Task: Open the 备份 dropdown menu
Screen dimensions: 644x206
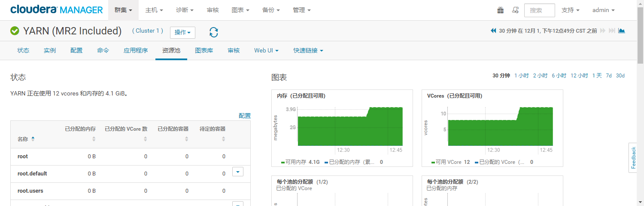Action: coord(271,10)
